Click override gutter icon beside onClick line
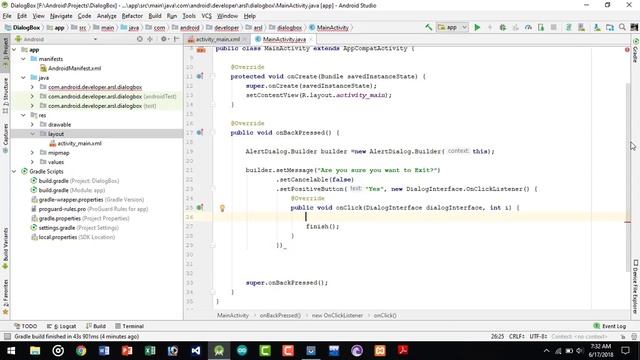 coord(200,208)
